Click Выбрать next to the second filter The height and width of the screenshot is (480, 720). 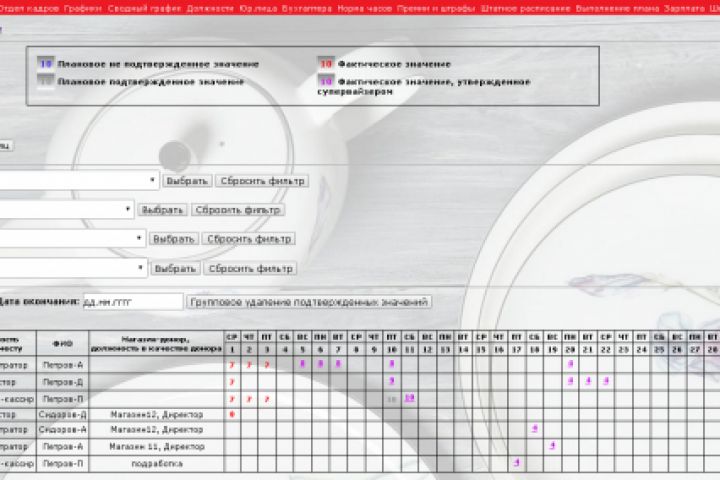162,210
